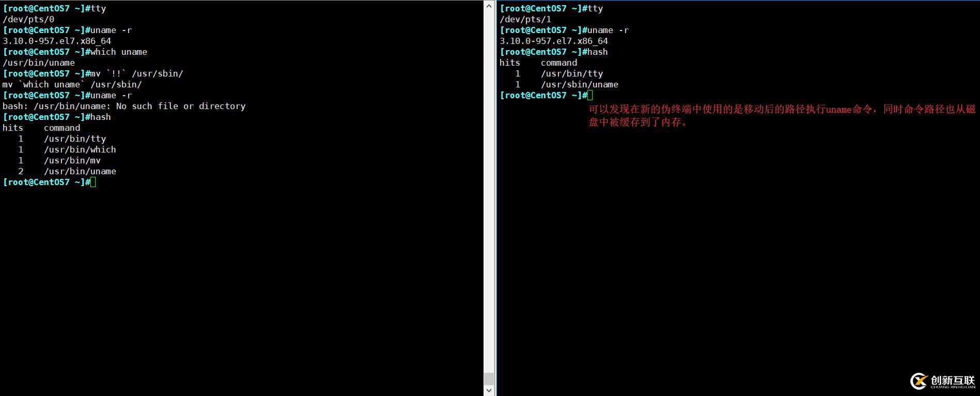Click the left terminal scrollbar thumb

489,378
